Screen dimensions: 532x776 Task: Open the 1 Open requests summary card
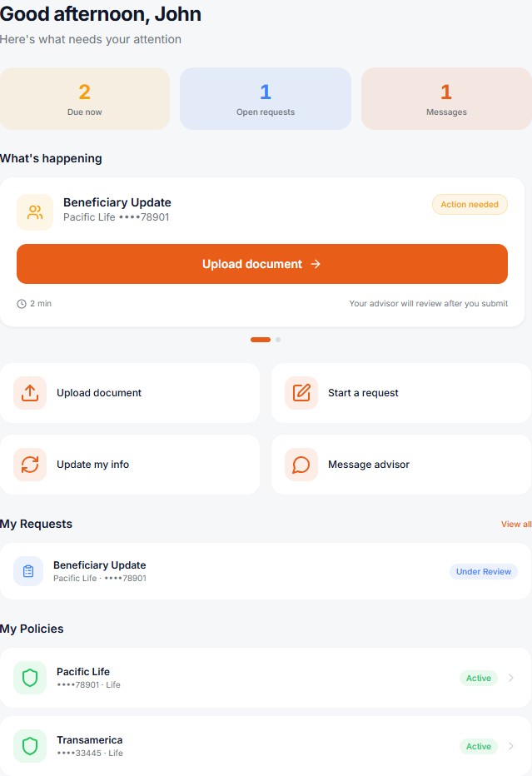(266, 98)
